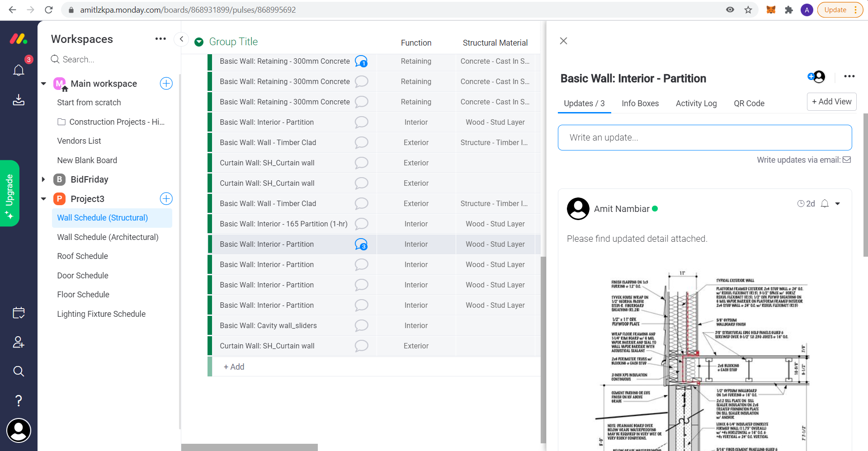Click the Upgrade button

(9, 193)
